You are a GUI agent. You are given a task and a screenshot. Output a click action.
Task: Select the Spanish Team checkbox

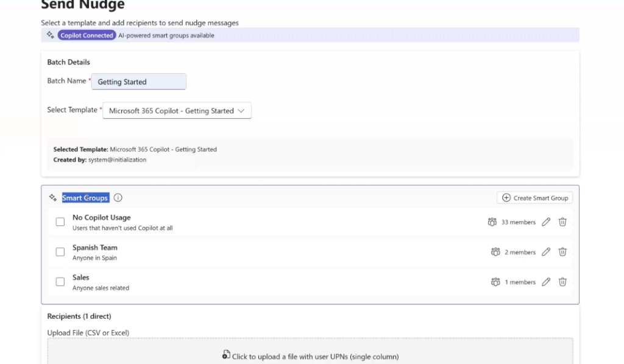(x=60, y=252)
